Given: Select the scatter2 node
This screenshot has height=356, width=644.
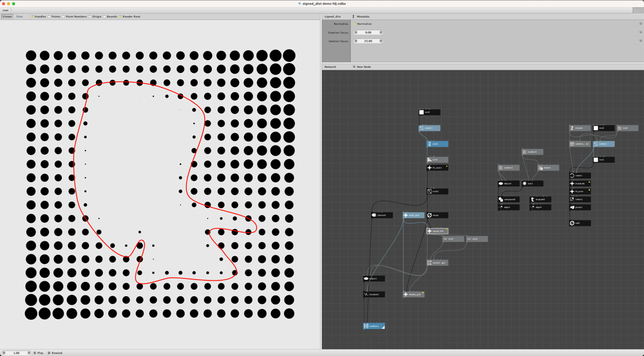Looking at the screenshot, I should point(430,128).
